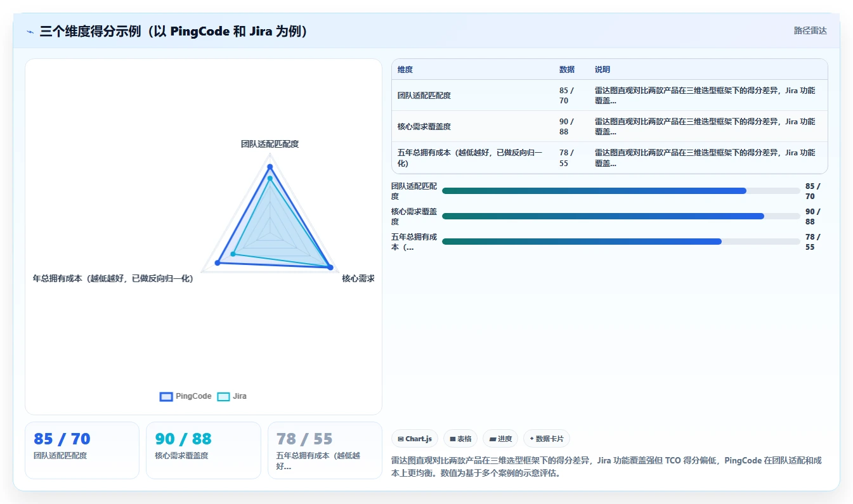Click the Jira legend color box
Image resolution: width=853 pixels, height=504 pixels.
(x=223, y=396)
